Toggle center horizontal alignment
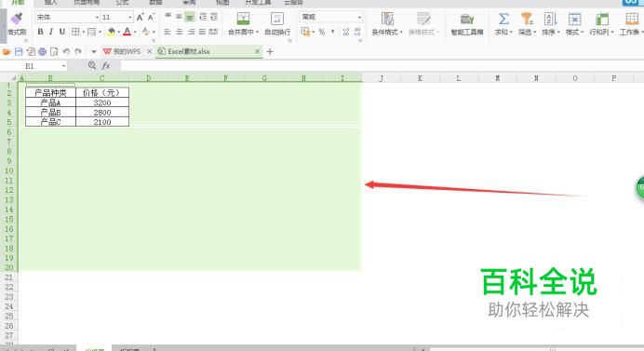The height and width of the screenshot is (351, 644). [x=179, y=32]
